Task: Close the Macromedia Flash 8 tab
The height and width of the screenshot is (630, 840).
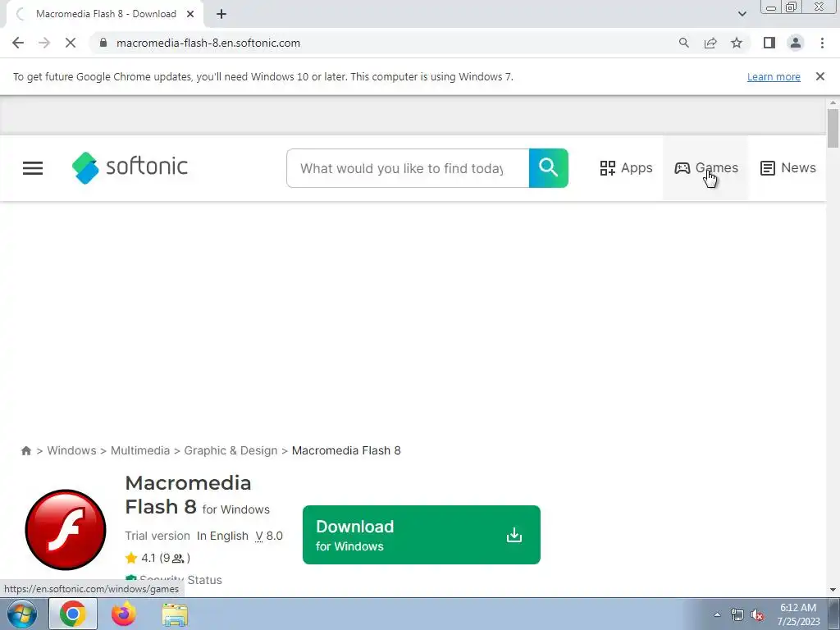Action: click(x=190, y=14)
